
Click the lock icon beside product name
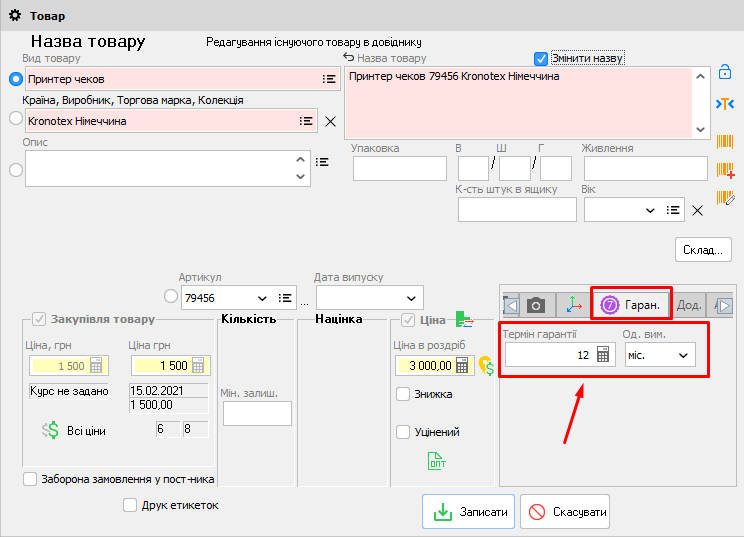pos(725,72)
